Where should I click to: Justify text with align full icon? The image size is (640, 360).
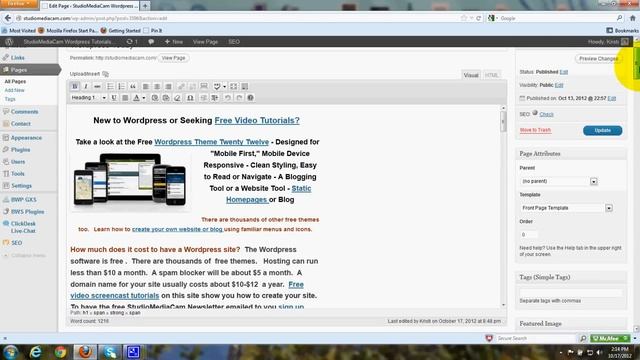tap(125, 98)
